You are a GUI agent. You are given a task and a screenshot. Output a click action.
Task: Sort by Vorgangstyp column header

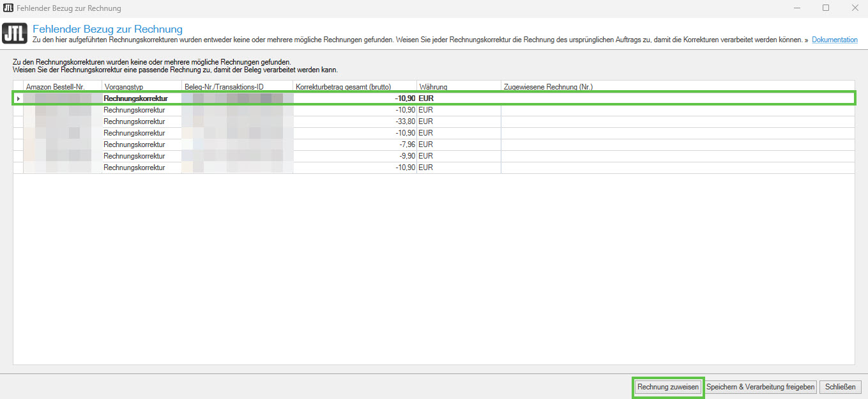tap(124, 87)
